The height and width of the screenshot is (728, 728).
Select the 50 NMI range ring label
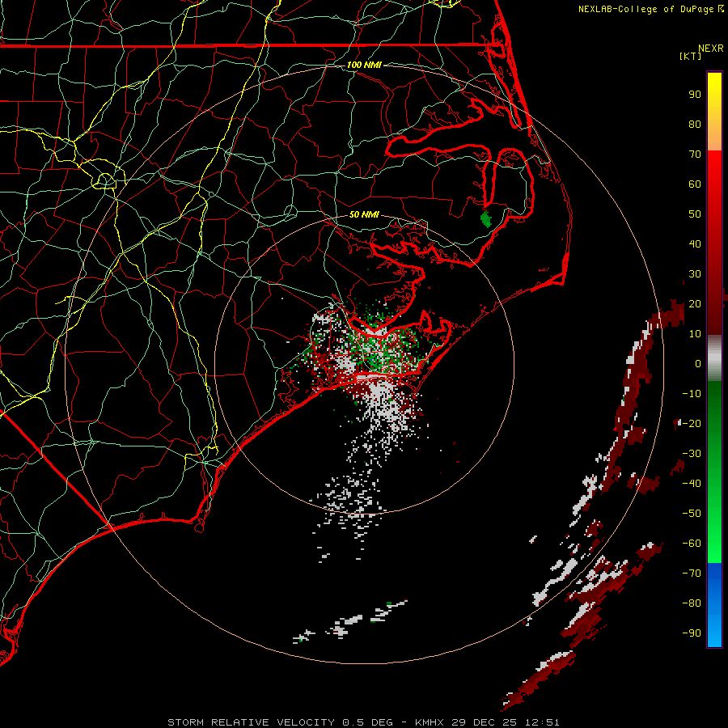coord(364,214)
